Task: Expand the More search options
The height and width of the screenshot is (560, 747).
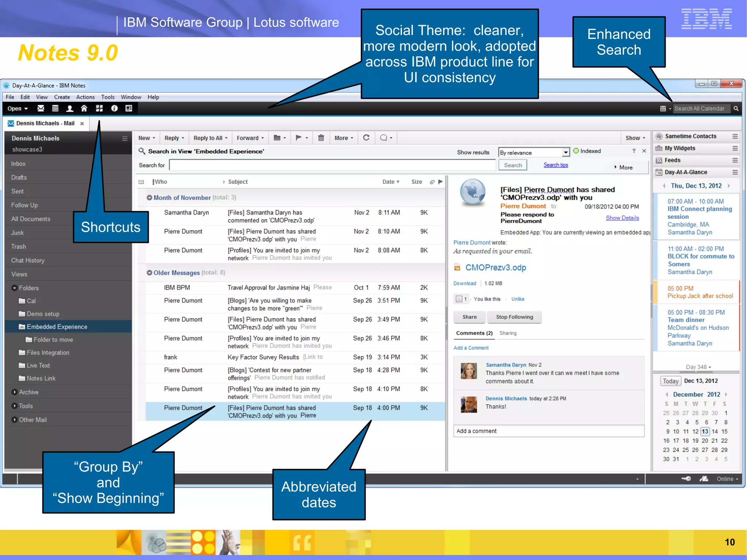Action: 623,167
